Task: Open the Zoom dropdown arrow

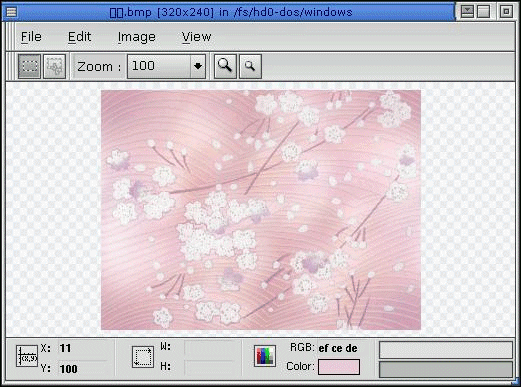Action: tap(198, 66)
